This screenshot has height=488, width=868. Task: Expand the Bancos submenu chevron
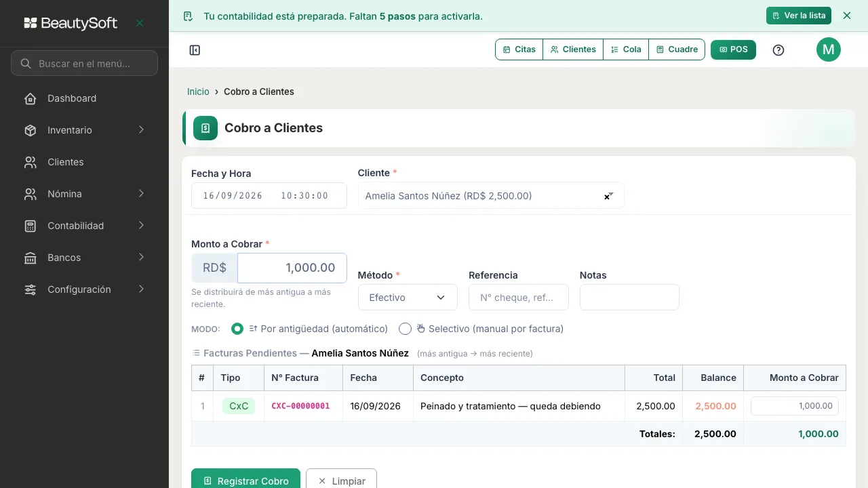click(x=141, y=258)
